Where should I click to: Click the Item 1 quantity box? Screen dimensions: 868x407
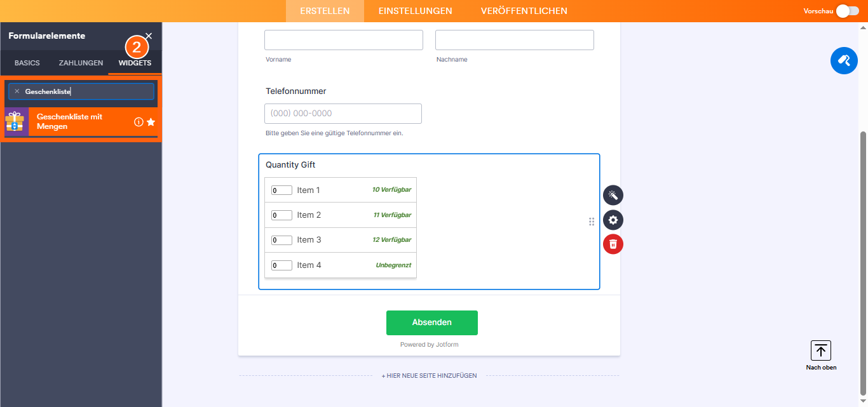coord(281,190)
